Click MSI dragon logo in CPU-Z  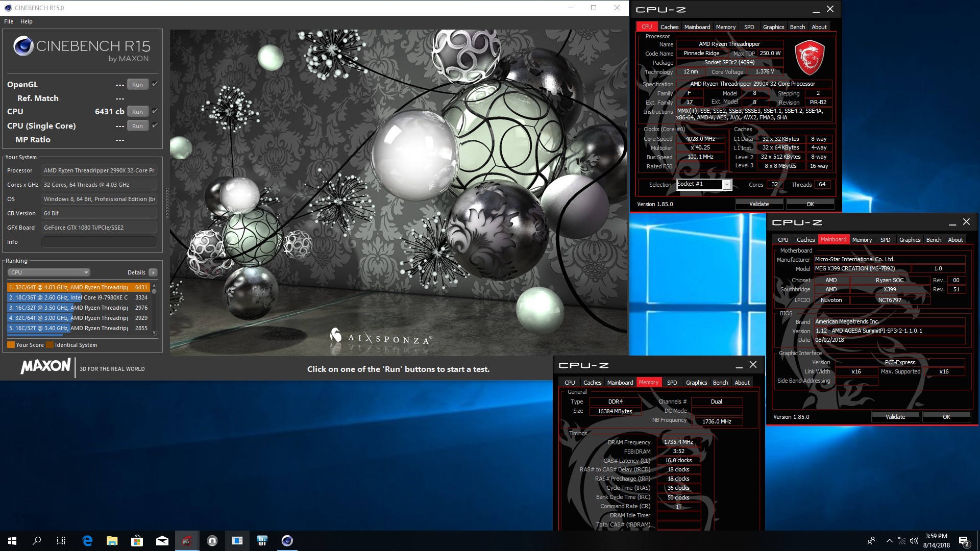tap(810, 57)
